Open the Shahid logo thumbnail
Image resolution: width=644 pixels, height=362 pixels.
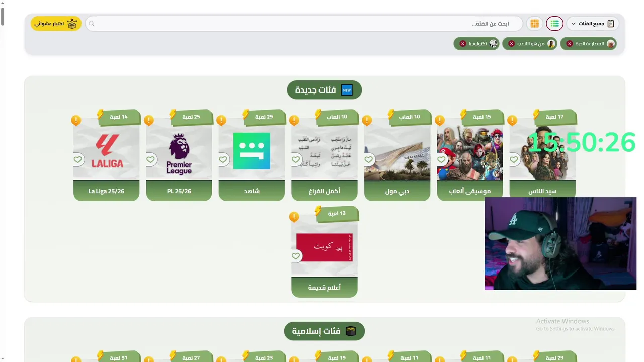click(x=252, y=151)
